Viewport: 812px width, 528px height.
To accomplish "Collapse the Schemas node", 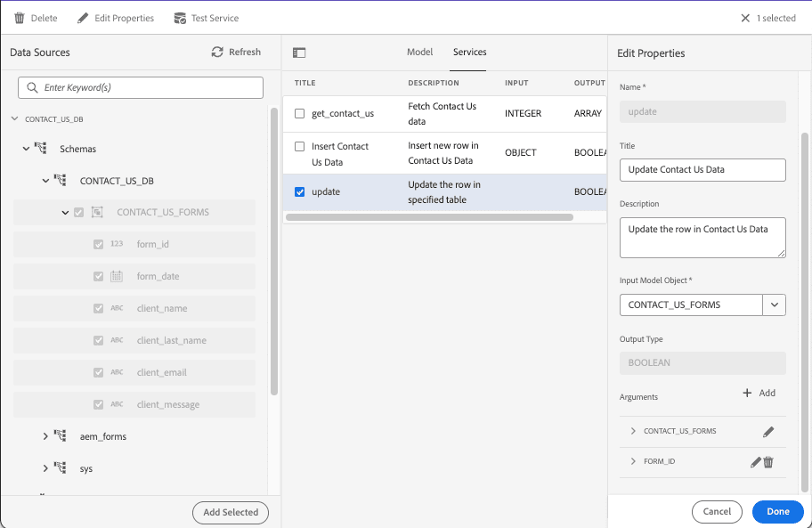I will pos(26,149).
